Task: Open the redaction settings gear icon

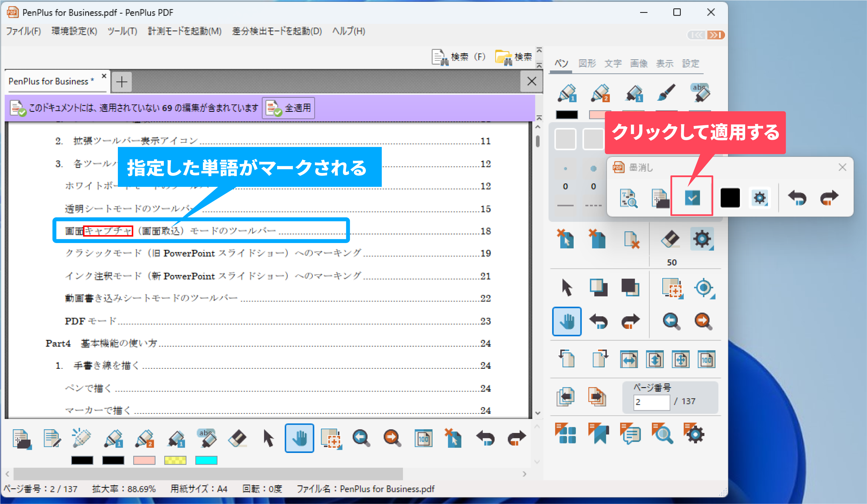Action: (x=760, y=198)
